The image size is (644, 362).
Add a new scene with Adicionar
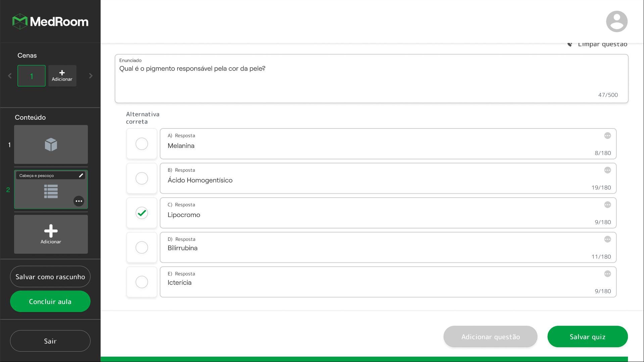62,76
